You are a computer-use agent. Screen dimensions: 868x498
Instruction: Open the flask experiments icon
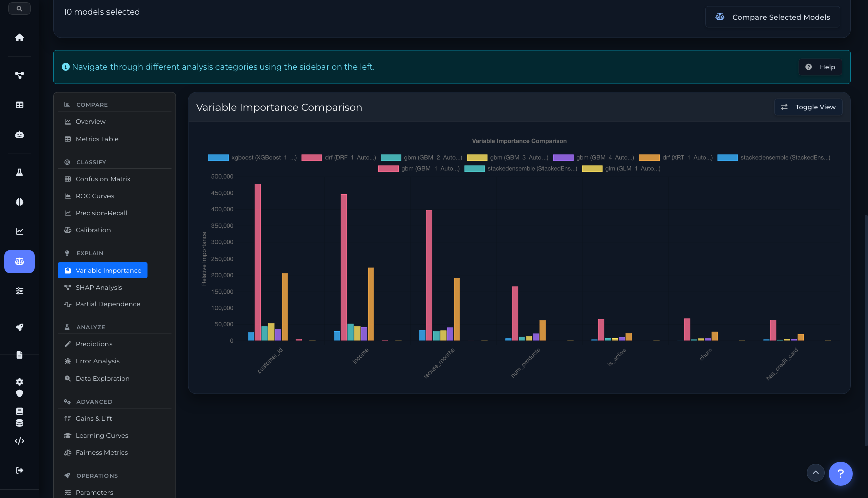(x=19, y=172)
